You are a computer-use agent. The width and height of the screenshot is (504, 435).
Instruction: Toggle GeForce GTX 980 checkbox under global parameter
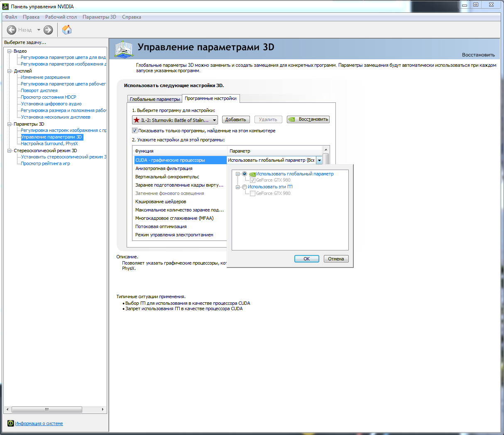coord(252,180)
